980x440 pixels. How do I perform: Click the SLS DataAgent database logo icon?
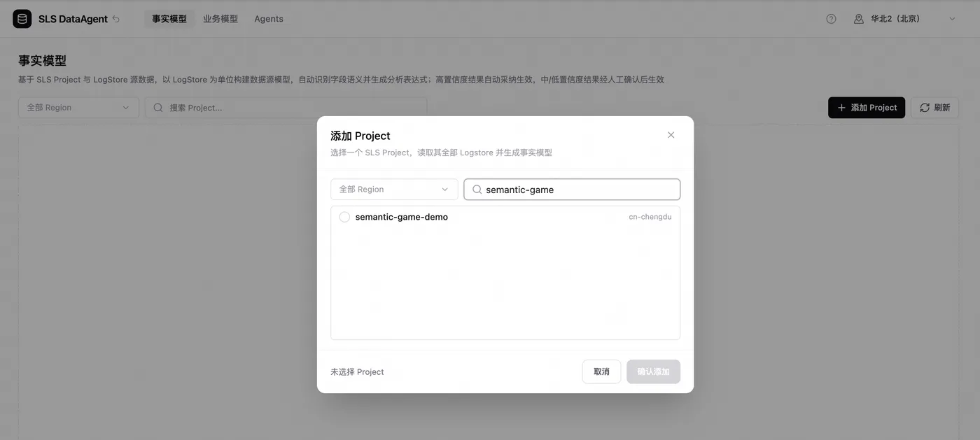click(22, 19)
